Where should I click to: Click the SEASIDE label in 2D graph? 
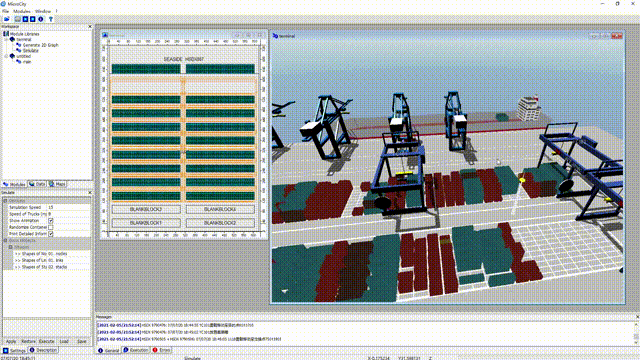pyautogui.click(x=173, y=59)
